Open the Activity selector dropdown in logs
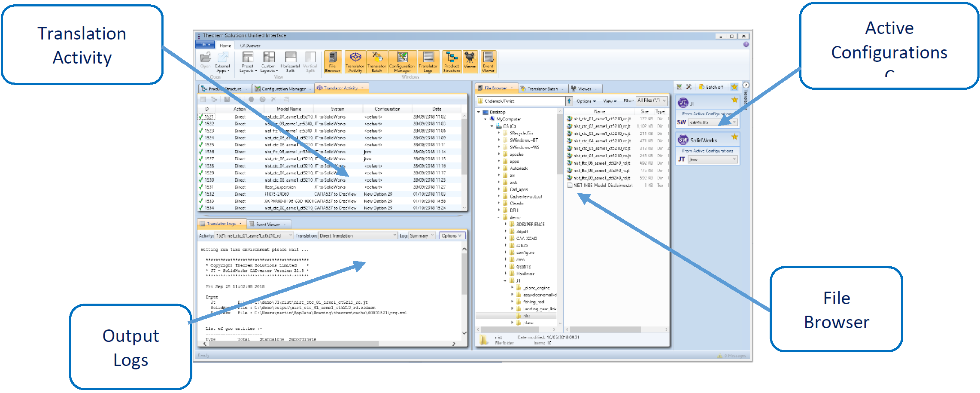This screenshot has width=980, height=393. coord(254,236)
